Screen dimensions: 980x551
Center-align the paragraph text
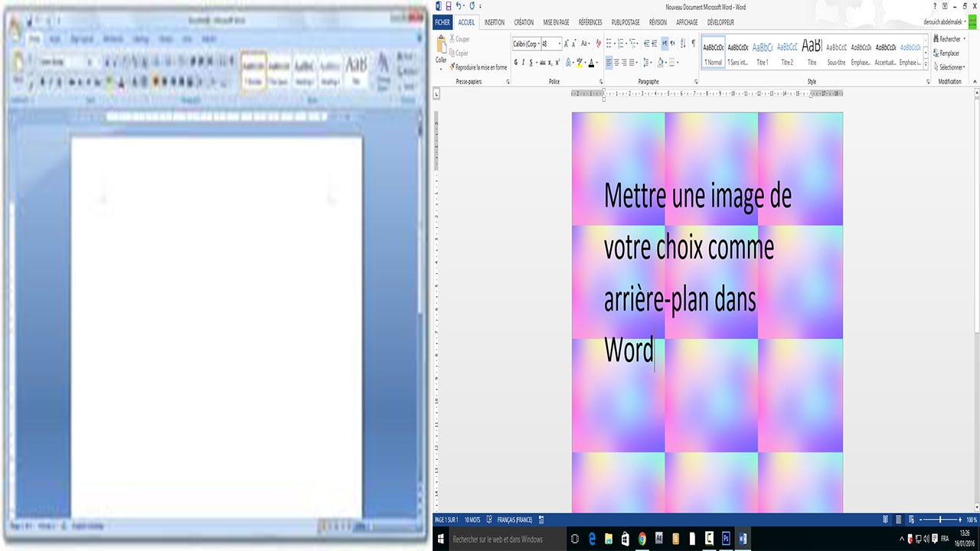(x=617, y=63)
